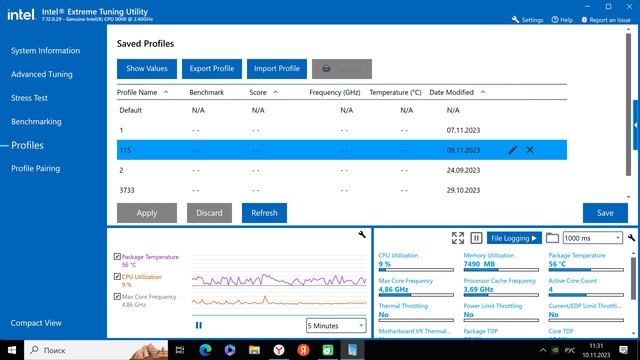The image size is (640, 360).
Task: Click the Windows search box
Action: [96, 350]
